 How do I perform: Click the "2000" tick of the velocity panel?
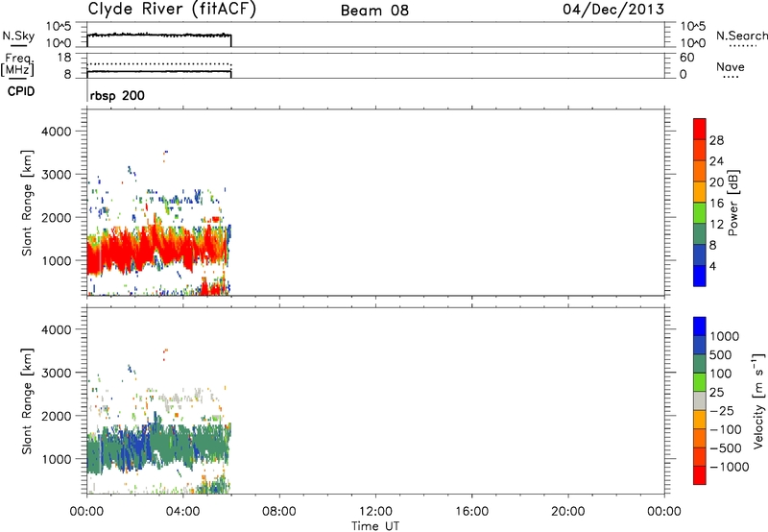click(56, 416)
